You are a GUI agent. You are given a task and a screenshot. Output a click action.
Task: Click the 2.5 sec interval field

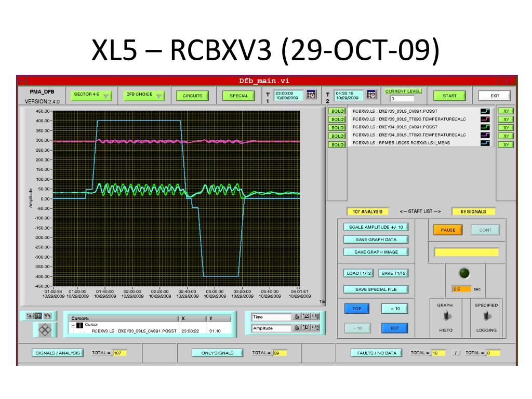pos(461,289)
